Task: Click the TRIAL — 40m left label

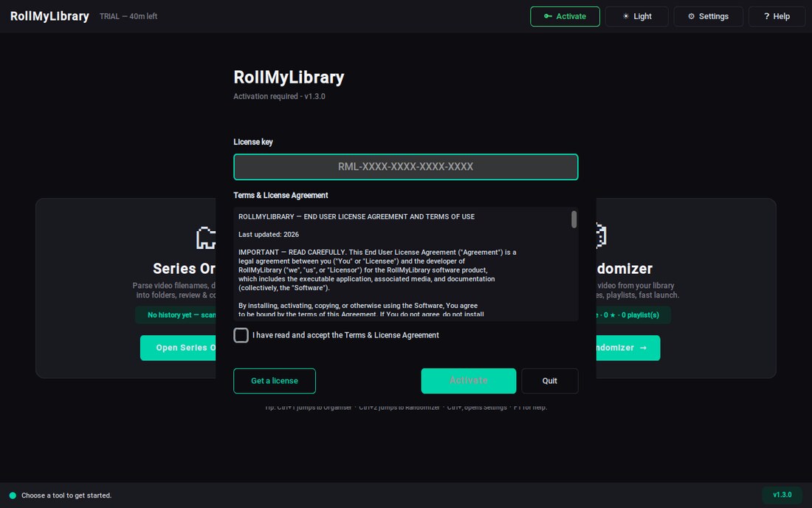Action: pyautogui.click(x=128, y=16)
